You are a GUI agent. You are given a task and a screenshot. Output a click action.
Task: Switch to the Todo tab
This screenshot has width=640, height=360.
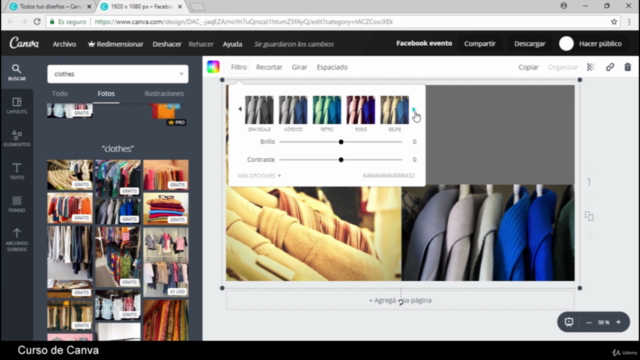click(x=60, y=93)
